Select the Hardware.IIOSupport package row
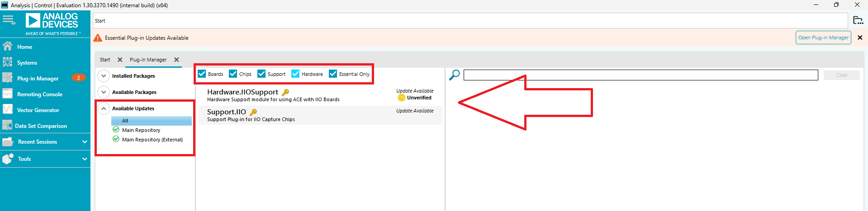The image size is (868, 211). [320, 95]
